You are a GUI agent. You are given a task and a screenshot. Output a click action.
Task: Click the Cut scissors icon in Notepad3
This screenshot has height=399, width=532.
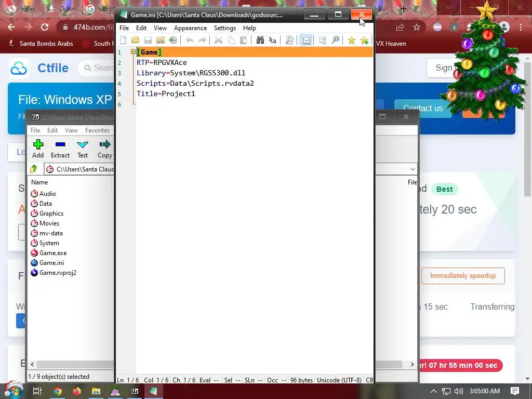(x=218, y=41)
